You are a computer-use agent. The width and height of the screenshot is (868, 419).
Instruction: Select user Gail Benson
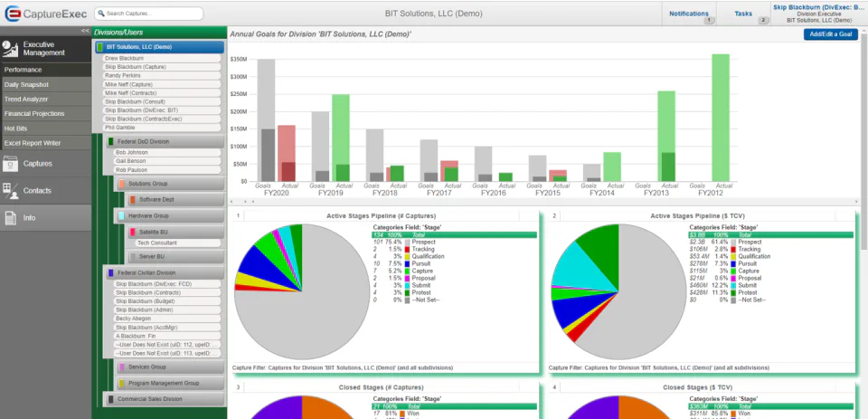click(x=167, y=161)
